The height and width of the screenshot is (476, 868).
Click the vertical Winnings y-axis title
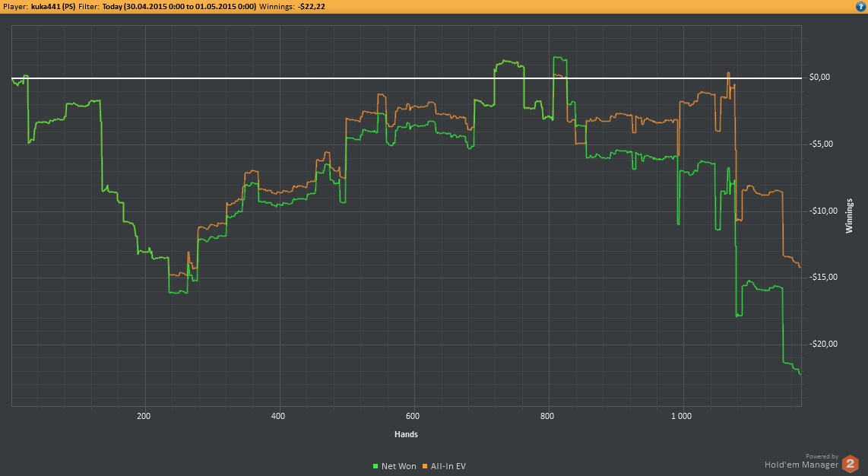[x=849, y=216]
